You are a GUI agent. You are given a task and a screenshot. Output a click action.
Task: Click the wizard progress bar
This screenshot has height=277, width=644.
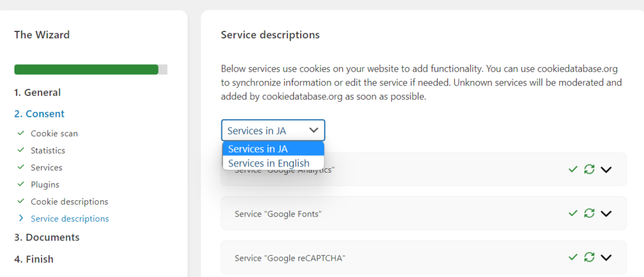point(91,70)
